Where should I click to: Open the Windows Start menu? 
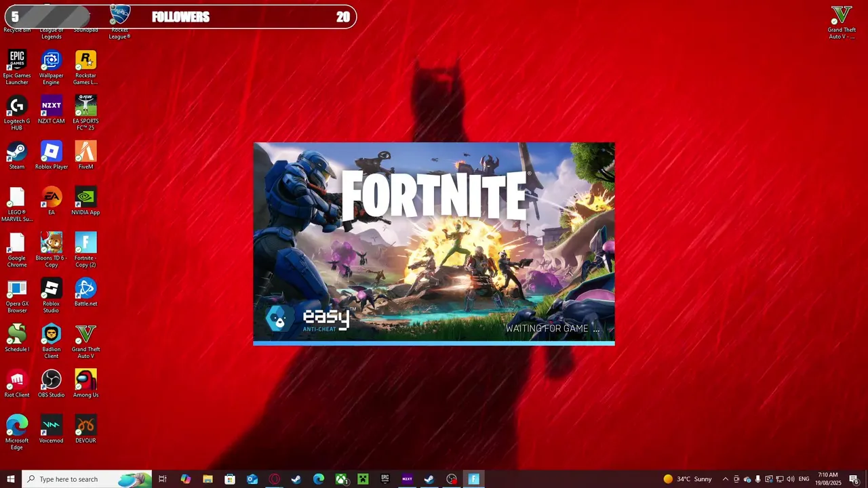(x=11, y=479)
